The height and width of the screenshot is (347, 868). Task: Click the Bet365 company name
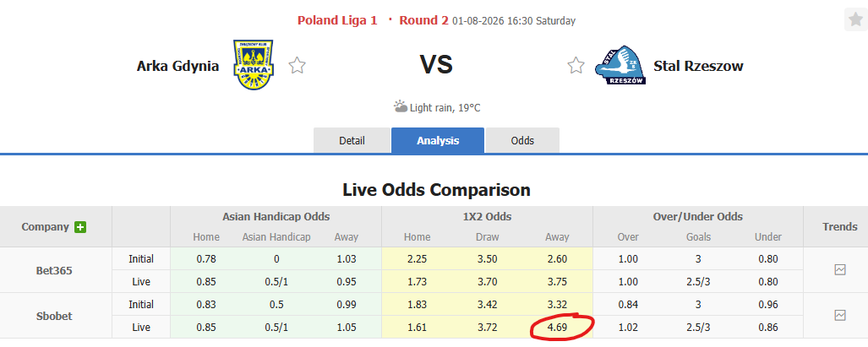[x=55, y=271]
